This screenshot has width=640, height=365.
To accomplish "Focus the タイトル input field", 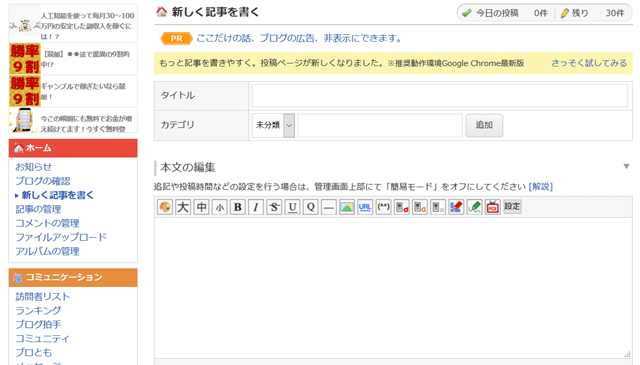I will click(x=440, y=96).
